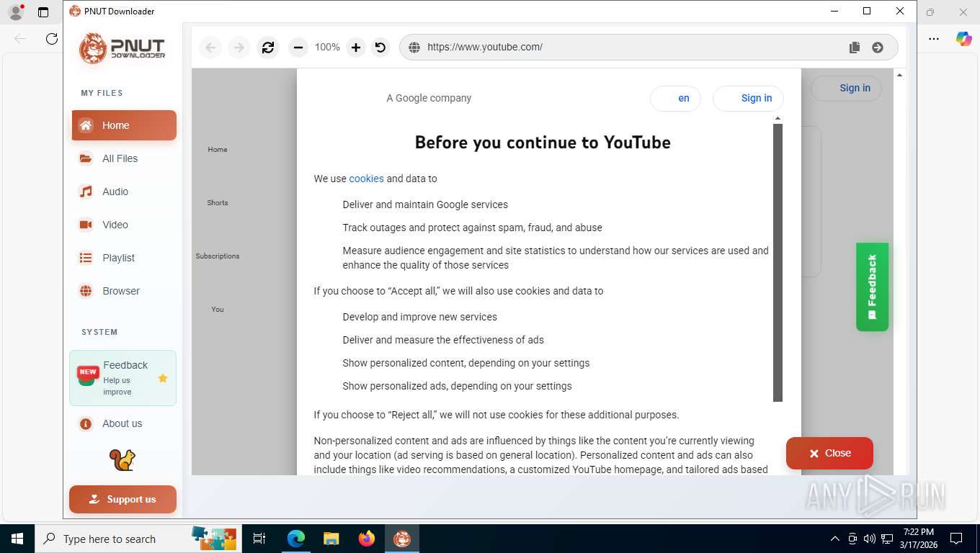Screen dimensions: 980x553
Task: Click the All Files folder icon
Action: coord(86,158)
